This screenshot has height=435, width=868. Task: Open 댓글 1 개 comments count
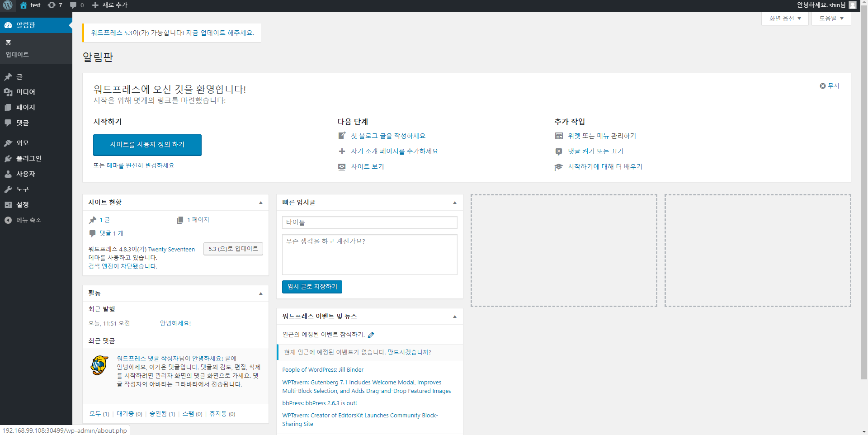[x=111, y=234]
